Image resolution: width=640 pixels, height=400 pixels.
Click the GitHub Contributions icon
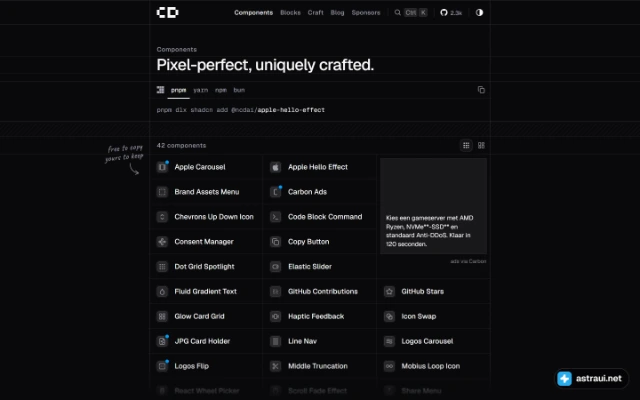tap(276, 291)
